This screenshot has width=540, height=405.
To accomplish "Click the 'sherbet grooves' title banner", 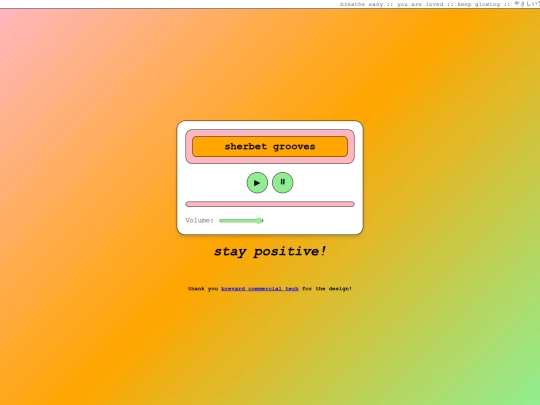I will (270, 146).
